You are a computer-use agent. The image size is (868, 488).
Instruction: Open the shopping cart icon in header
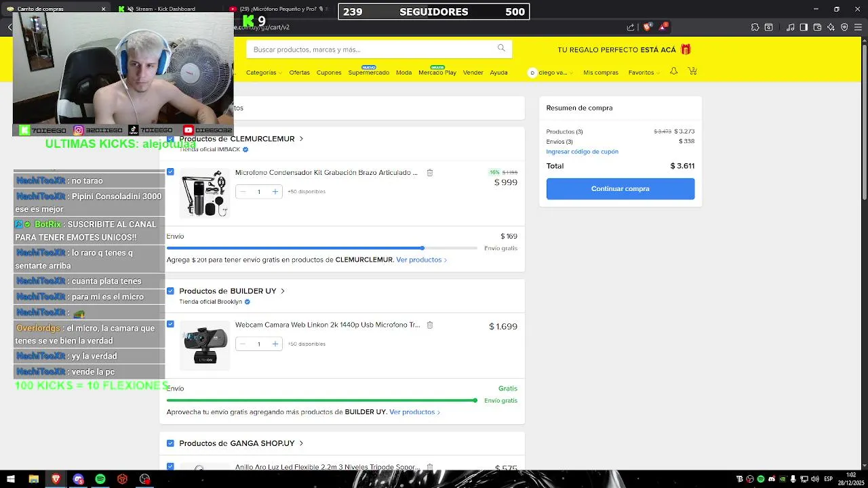click(x=692, y=71)
